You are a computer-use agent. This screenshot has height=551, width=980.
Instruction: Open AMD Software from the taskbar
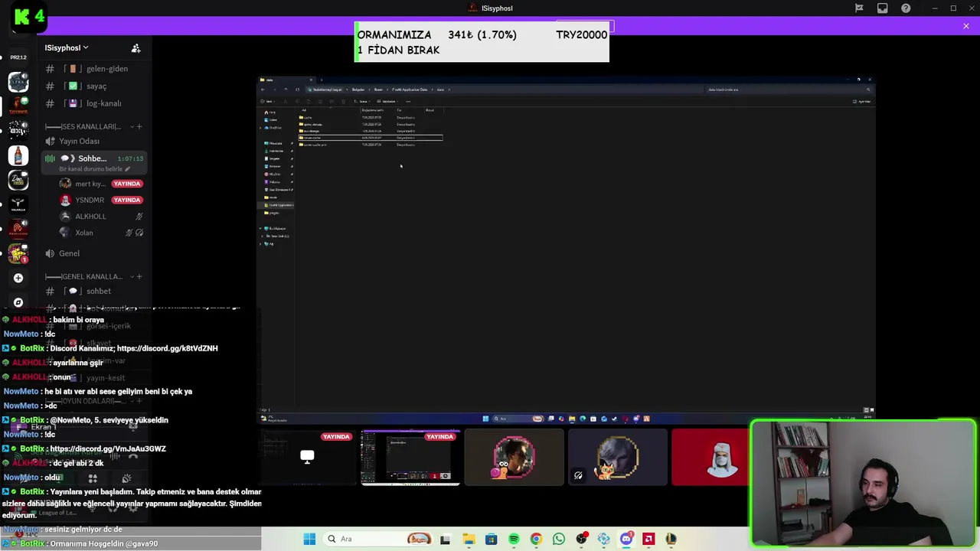click(x=648, y=539)
